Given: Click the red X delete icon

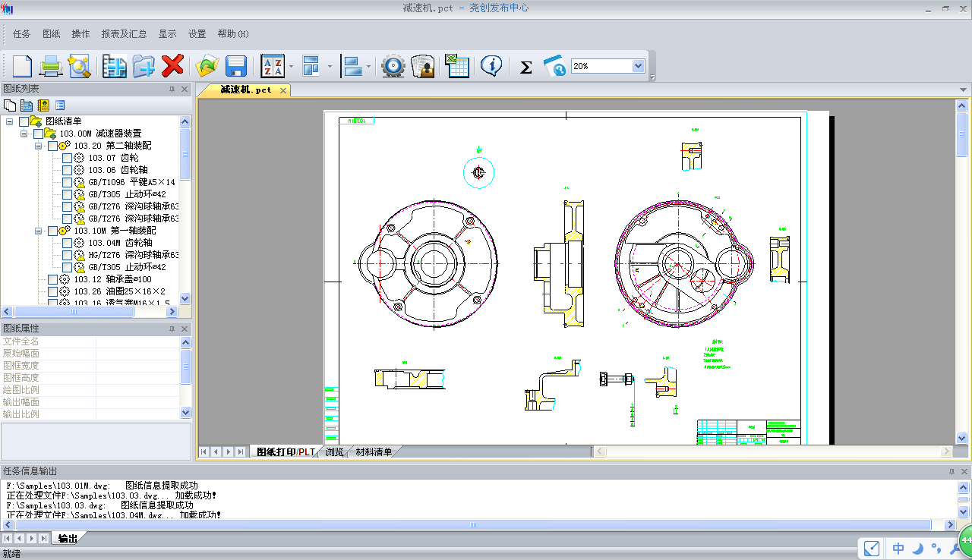Looking at the screenshot, I should point(173,65).
